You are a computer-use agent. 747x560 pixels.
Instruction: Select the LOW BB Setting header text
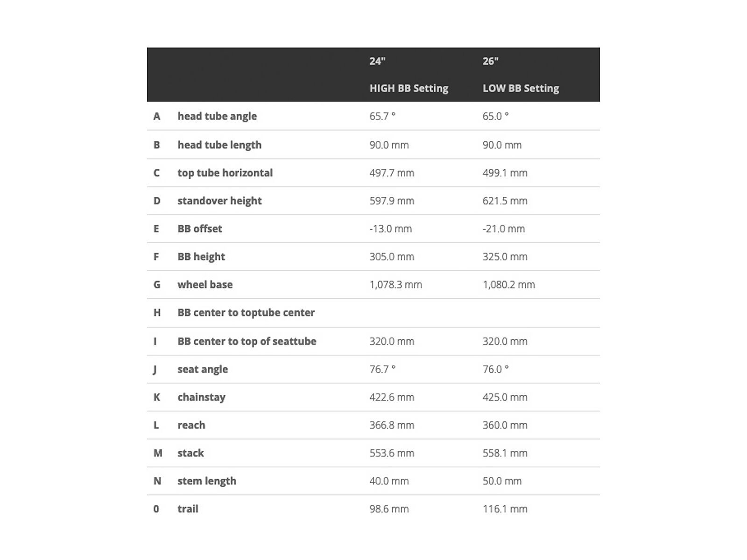click(521, 88)
